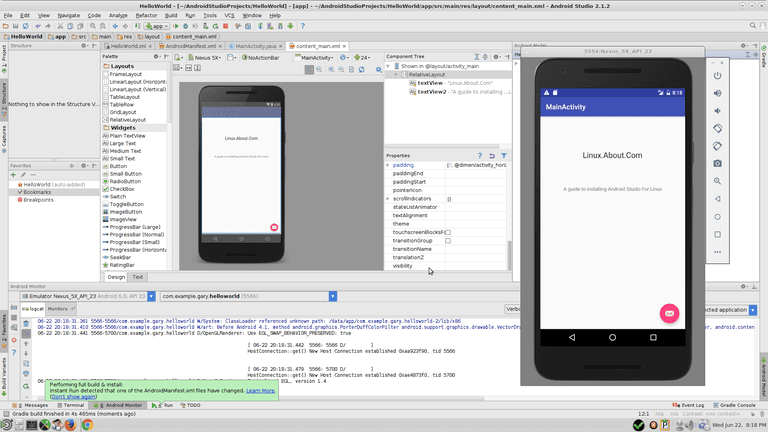
Task: Select ToggleButton widget in palette
Action: [123, 204]
